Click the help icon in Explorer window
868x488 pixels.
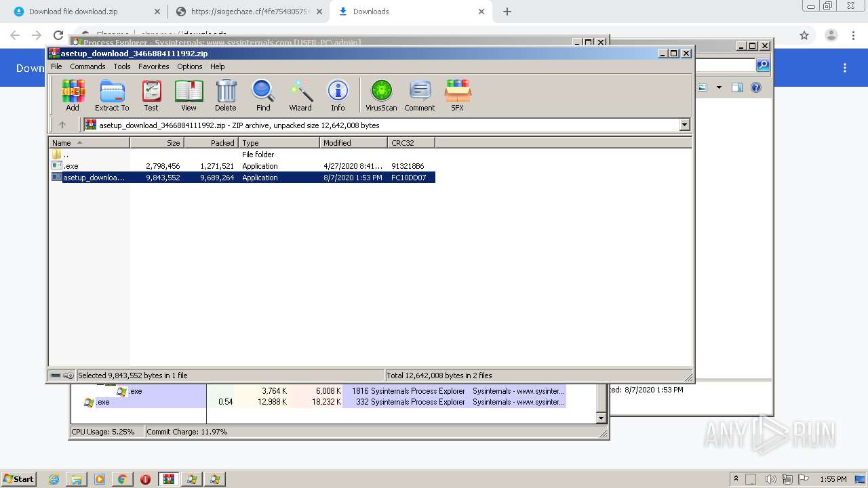pyautogui.click(x=756, y=87)
